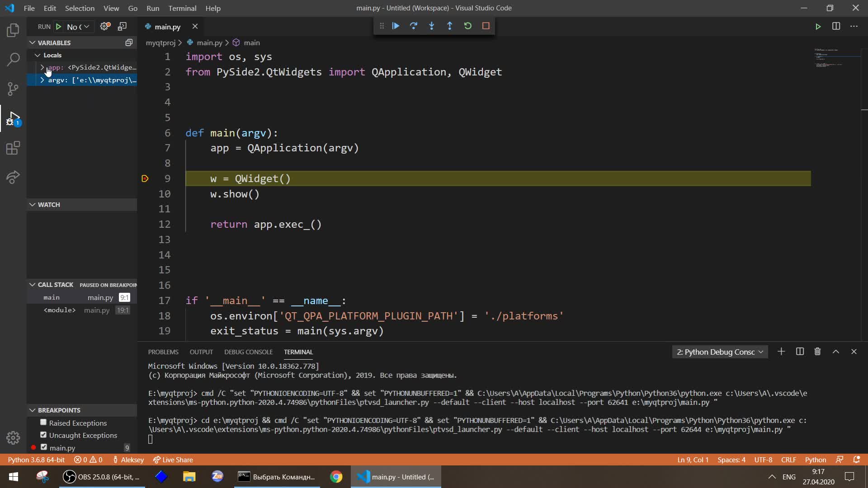Select main frame in call stack
Viewport: 868px width, 488px height.
(81, 297)
